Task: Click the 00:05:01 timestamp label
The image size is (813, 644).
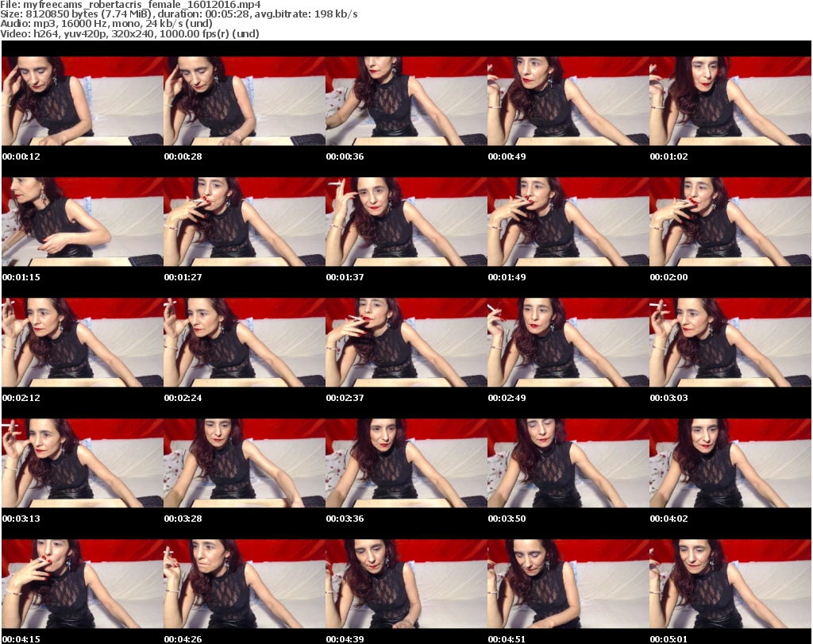Action: (x=669, y=639)
